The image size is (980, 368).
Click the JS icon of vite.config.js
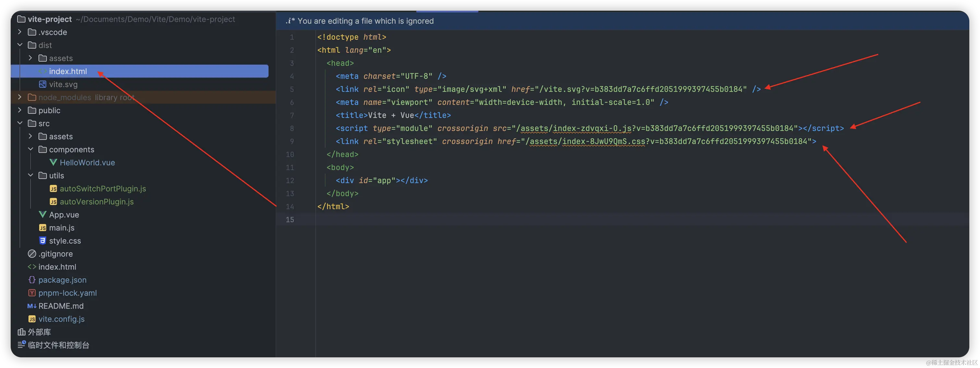tap(32, 319)
